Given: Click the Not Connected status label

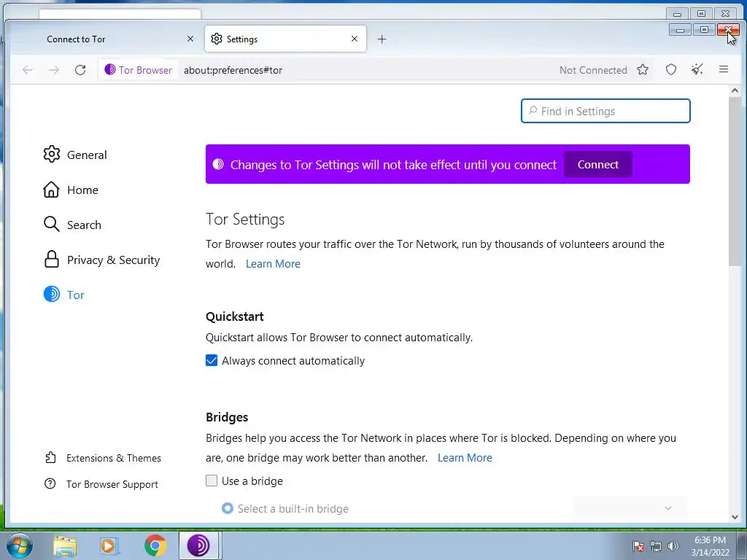Looking at the screenshot, I should (x=593, y=70).
